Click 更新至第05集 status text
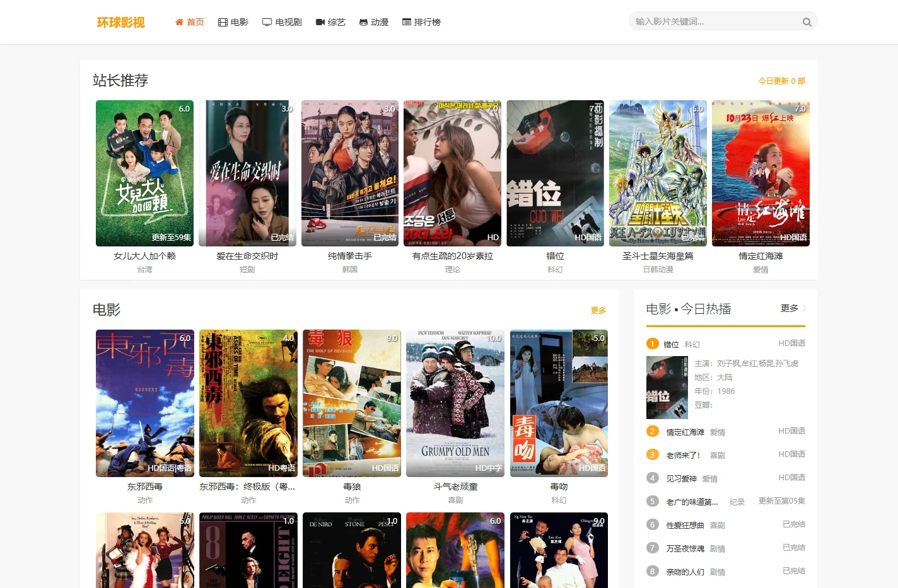This screenshot has height=588, width=898. tap(781, 501)
